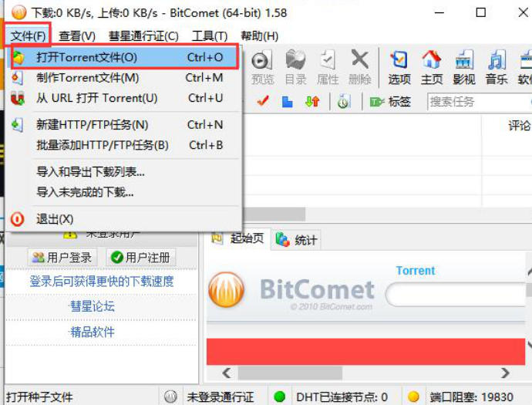The width and height of the screenshot is (532, 405).
Task: Expand the 帮助(H) menu
Action: (x=259, y=35)
